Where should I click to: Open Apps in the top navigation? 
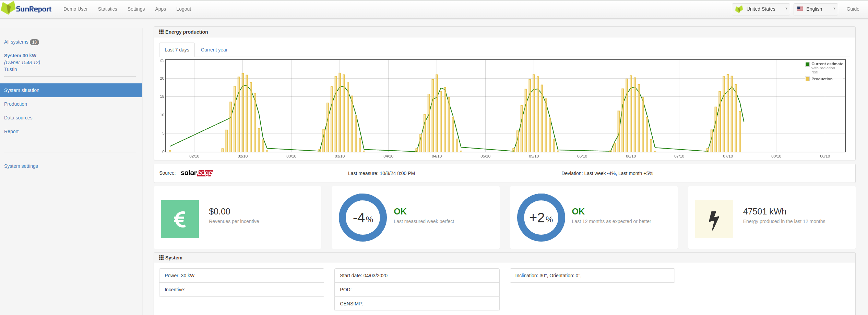160,9
